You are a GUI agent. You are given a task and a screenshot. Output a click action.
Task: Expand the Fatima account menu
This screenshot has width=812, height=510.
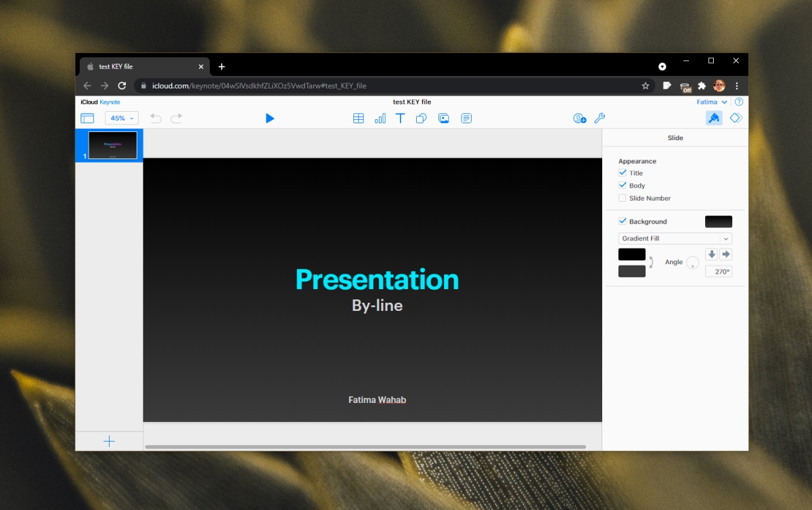pyautogui.click(x=712, y=102)
